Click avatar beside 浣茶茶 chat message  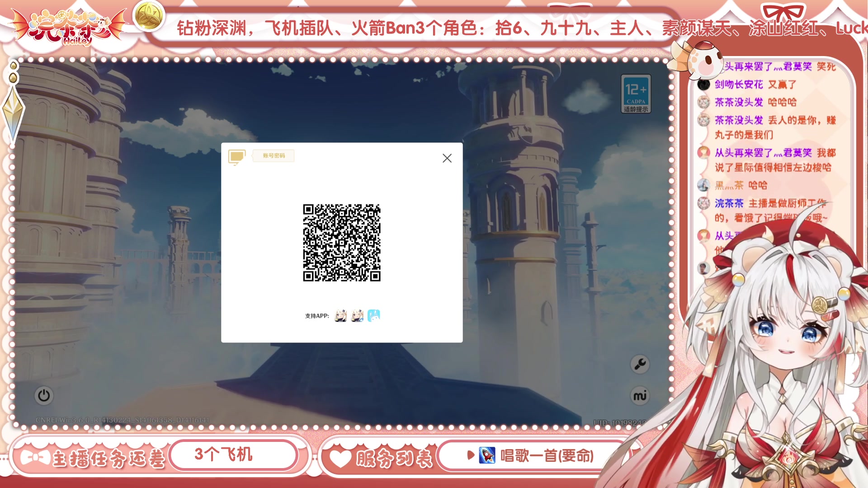(x=703, y=203)
